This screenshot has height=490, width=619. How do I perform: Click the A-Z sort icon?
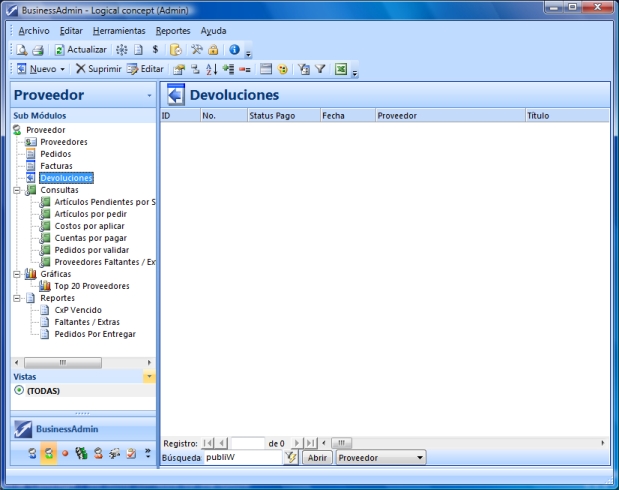tap(211, 69)
